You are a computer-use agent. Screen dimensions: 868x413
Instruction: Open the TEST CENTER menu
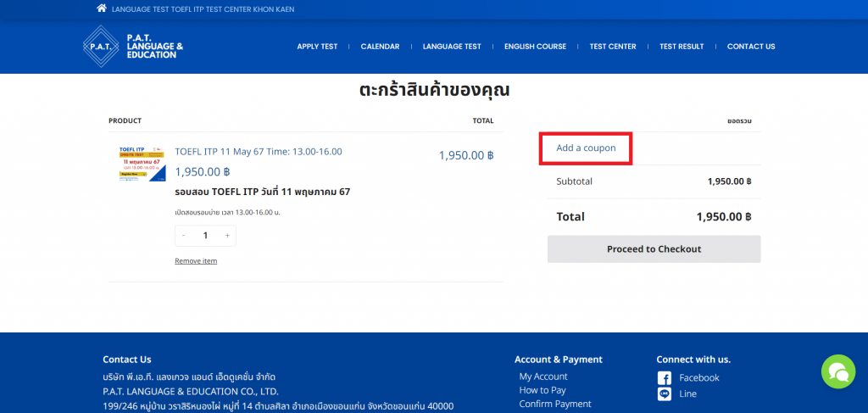(x=613, y=47)
